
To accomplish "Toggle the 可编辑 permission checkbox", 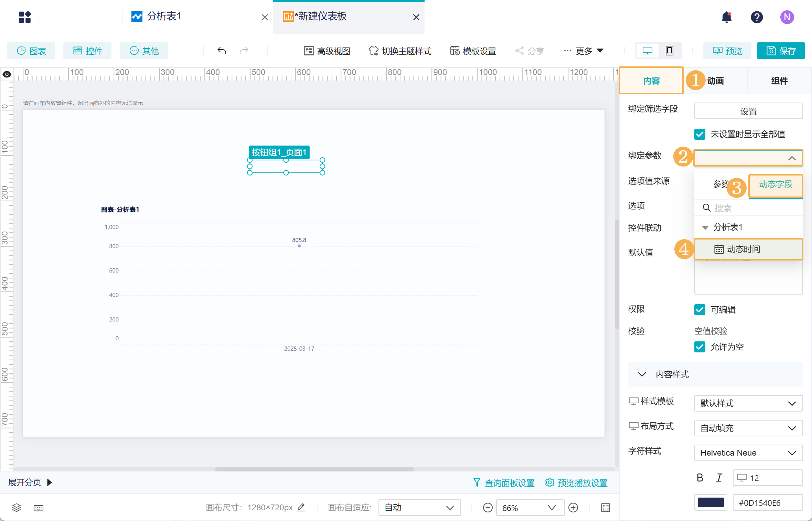I will coord(700,310).
